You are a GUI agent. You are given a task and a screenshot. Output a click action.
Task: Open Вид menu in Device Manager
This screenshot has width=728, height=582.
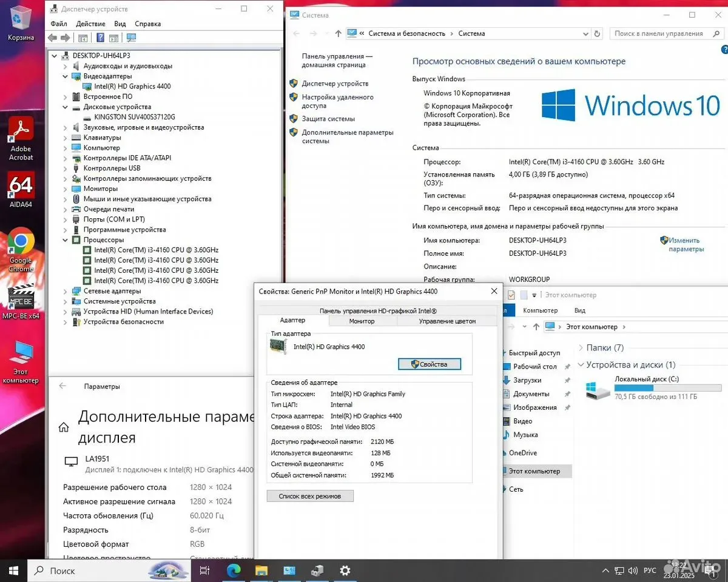(120, 24)
